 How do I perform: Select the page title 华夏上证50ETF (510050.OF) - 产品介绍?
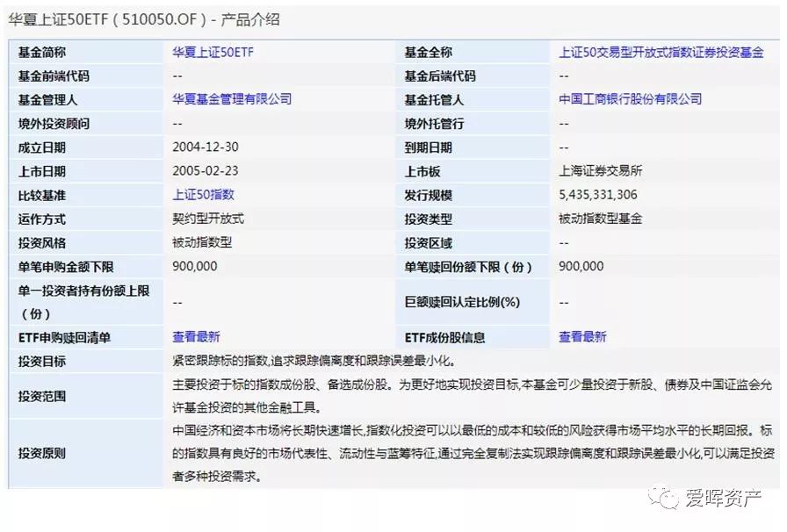[x=144, y=20]
